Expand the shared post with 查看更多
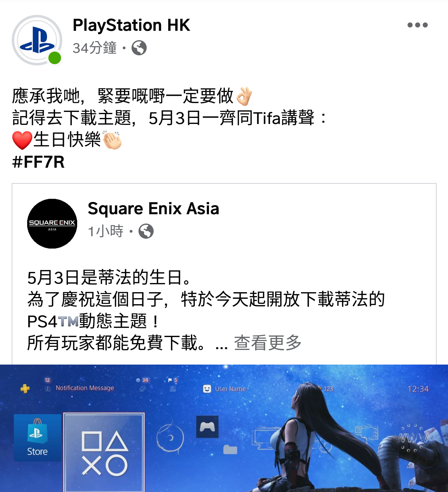The image size is (448, 492). pyautogui.click(x=267, y=343)
